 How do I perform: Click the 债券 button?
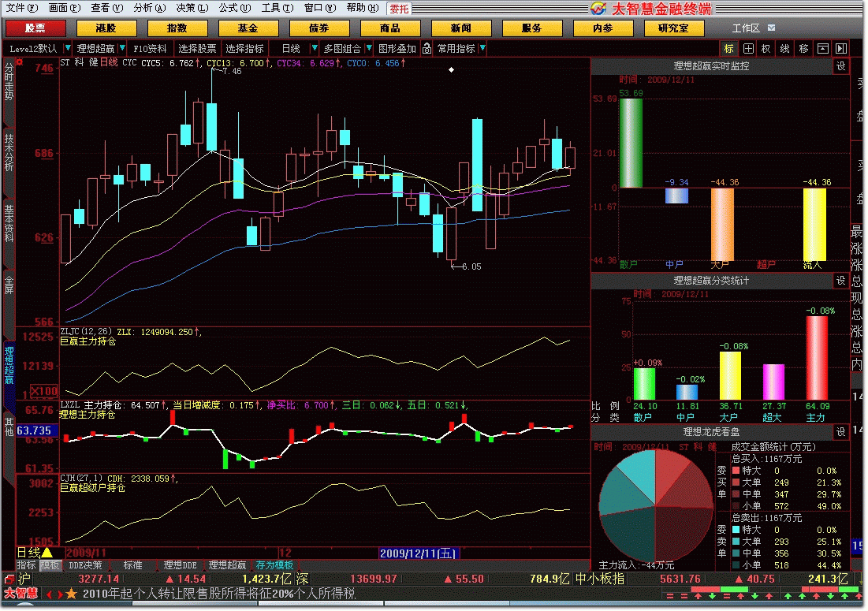319,28
